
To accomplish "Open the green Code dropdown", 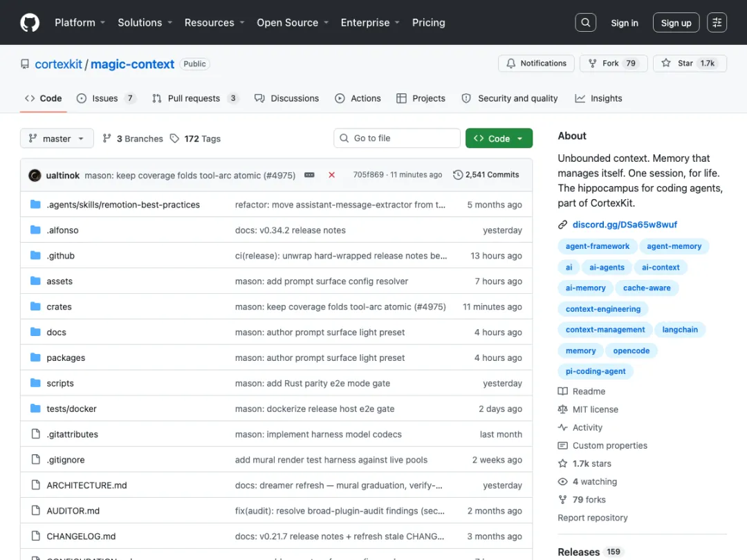I will click(499, 138).
